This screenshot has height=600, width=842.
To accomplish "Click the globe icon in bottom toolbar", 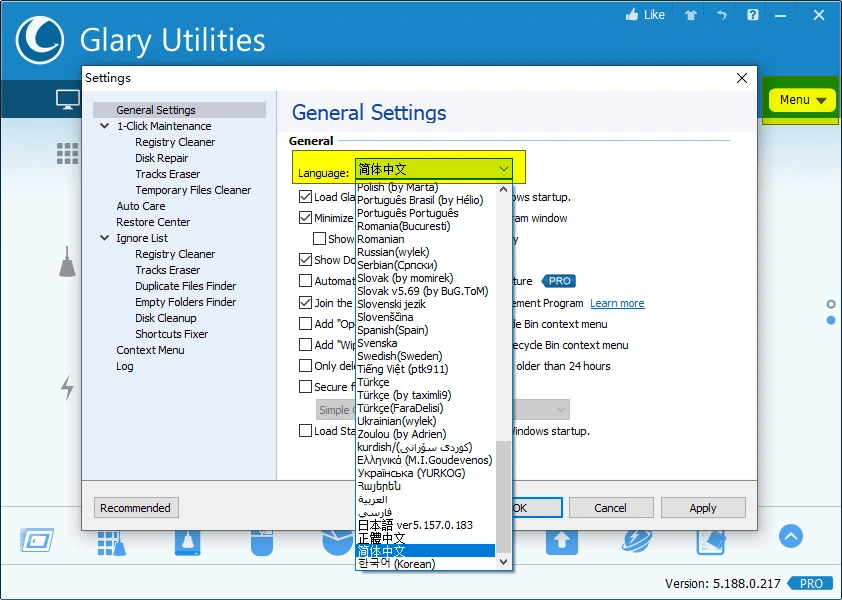I will tap(637, 540).
